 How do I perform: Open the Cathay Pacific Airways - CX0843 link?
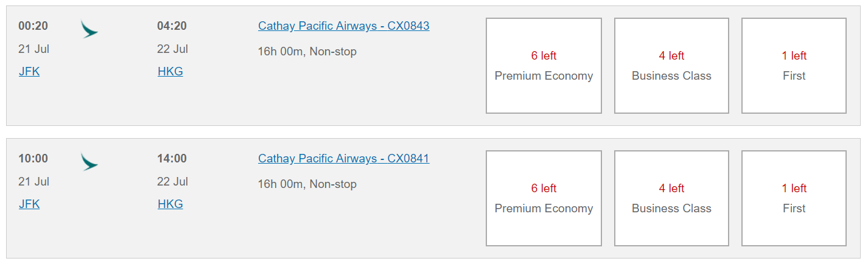tap(344, 26)
